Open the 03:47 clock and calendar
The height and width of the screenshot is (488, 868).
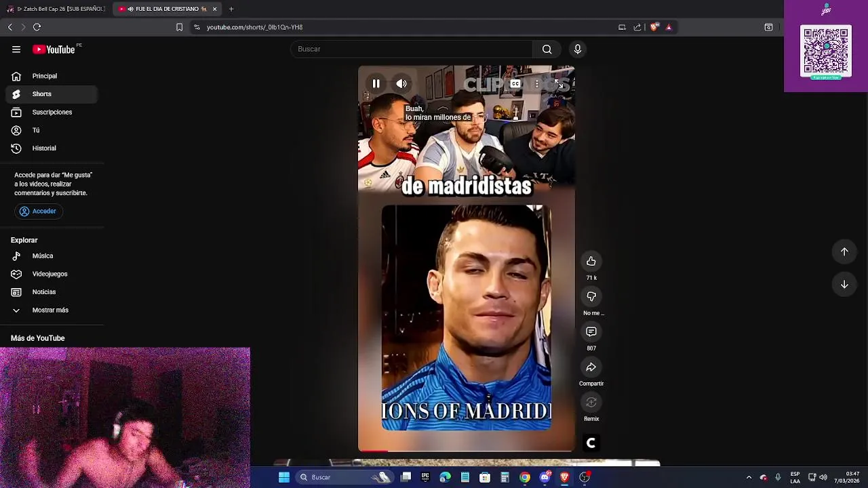pyautogui.click(x=847, y=477)
